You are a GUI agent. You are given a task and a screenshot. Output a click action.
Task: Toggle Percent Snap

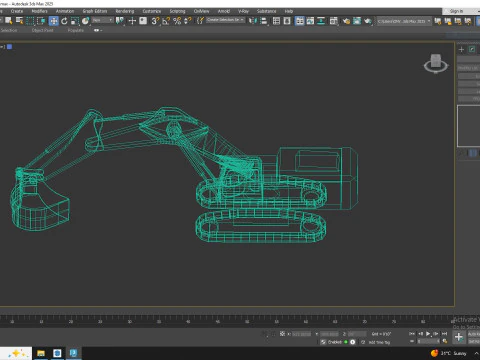coord(177,21)
